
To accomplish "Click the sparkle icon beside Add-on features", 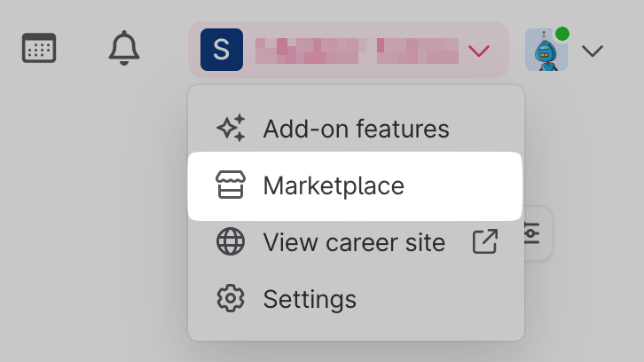I will click(x=231, y=130).
